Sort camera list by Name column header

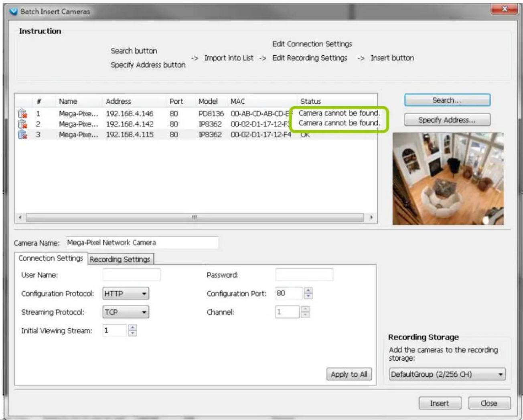point(68,101)
